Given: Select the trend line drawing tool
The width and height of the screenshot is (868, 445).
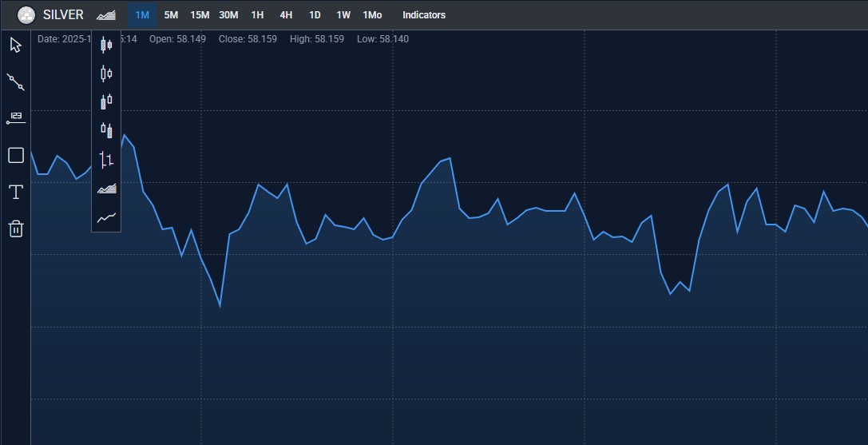Looking at the screenshot, I should pos(16,81).
